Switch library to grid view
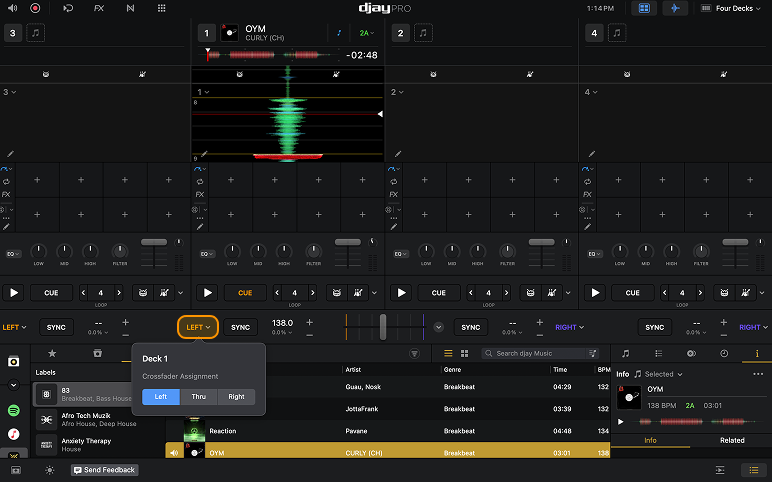The width and height of the screenshot is (772, 482). tap(464, 354)
